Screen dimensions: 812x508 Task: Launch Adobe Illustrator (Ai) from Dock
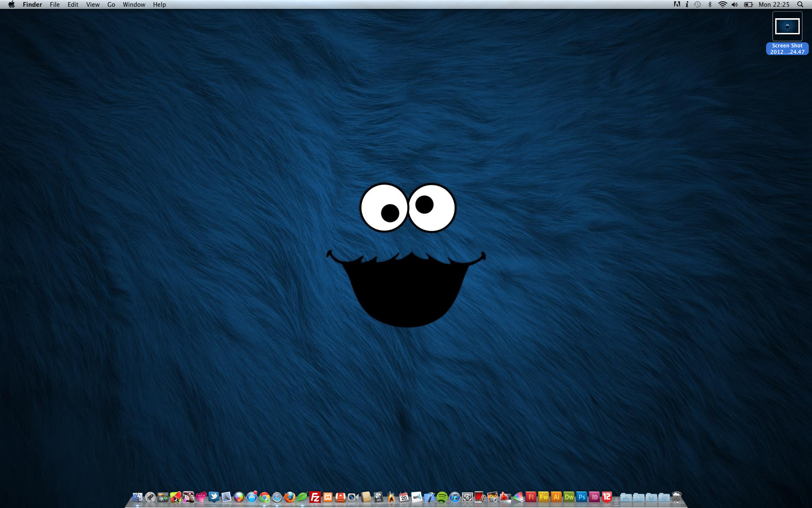coord(556,497)
